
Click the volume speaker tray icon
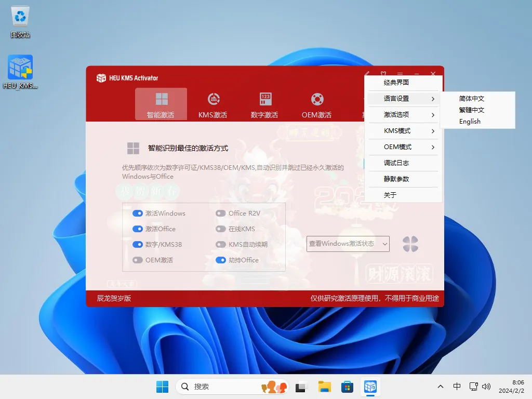486,387
